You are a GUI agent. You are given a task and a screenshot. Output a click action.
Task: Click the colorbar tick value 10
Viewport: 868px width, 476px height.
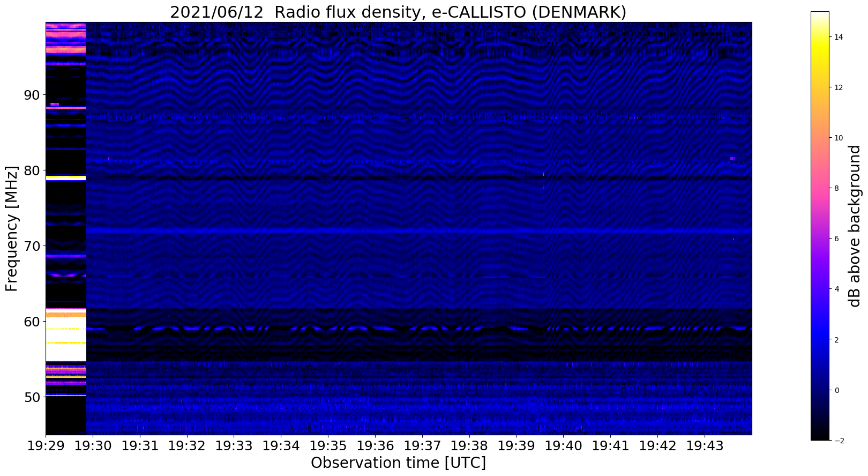click(x=837, y=138)
